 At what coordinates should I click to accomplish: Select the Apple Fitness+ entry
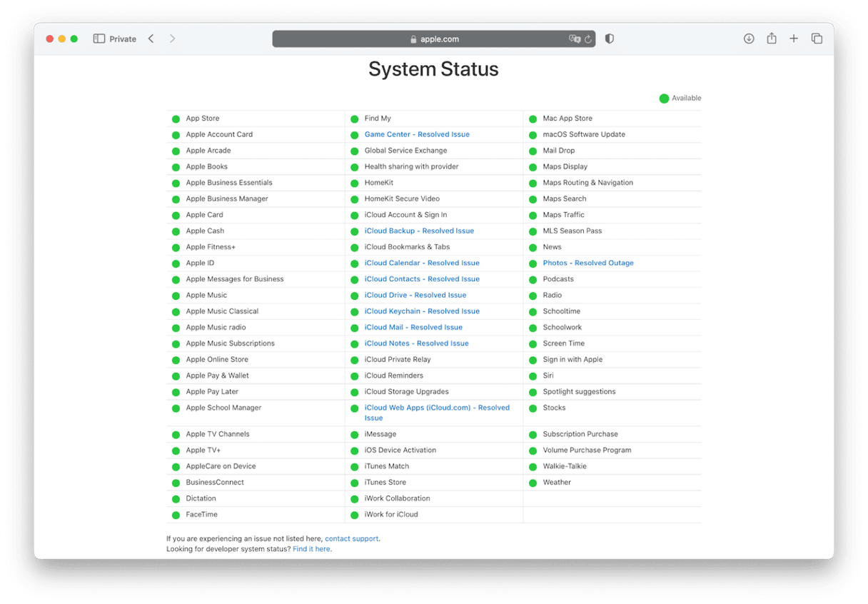point(211,247)
